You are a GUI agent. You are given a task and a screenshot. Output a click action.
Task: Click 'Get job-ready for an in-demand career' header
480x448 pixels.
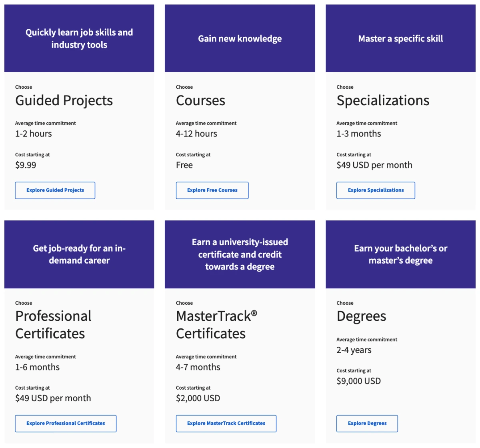[x=79, y=254]
